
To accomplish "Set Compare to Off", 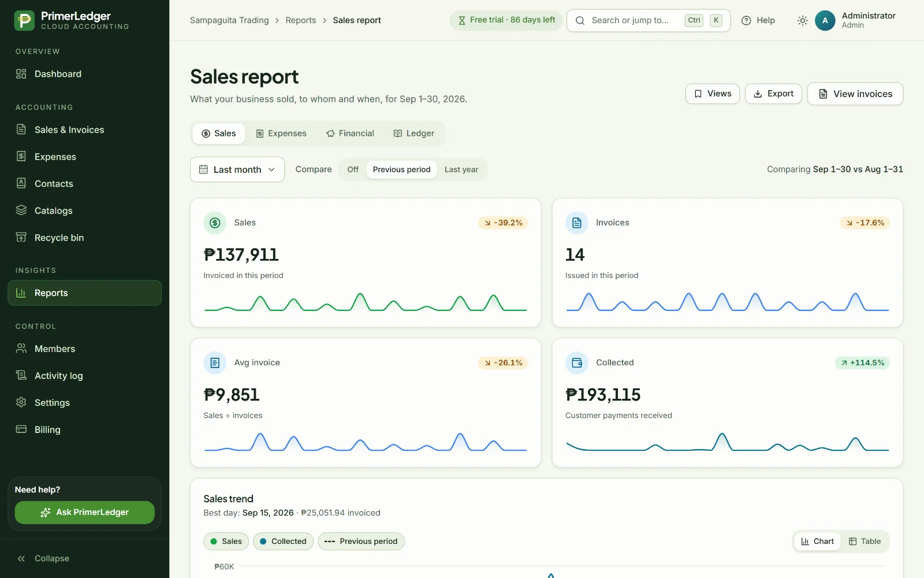I will click(353, 169).
